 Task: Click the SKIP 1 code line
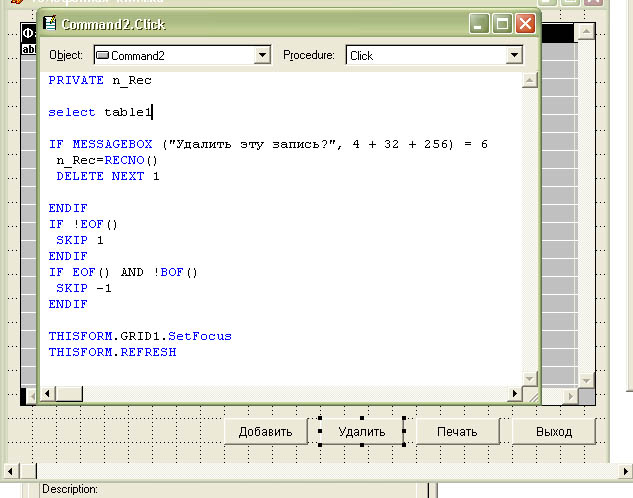pos(80,240)
